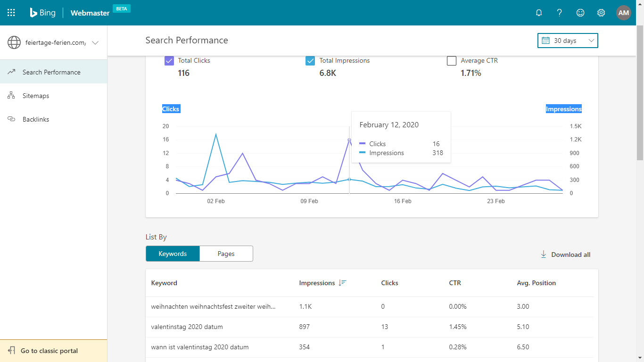Open the app launcher grid icon
The width and height of the screenshot is (644, 362).
pyautogui.click(x=11, y=13)
